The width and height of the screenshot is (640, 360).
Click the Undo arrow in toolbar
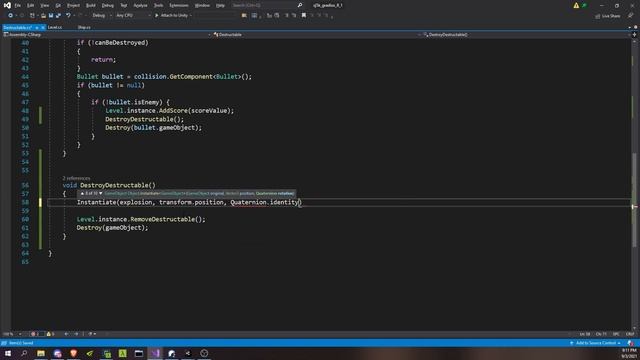coord(68,16)
